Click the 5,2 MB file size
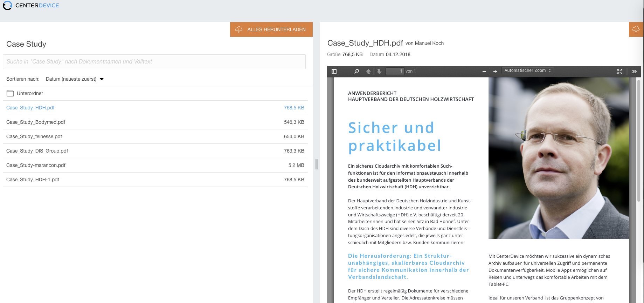644x303 pixels. (296, 165)
